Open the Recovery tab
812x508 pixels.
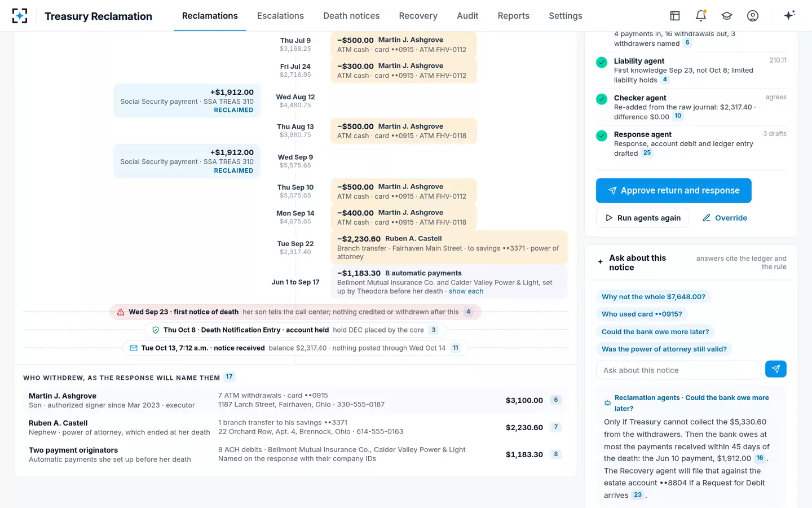click(x=418, y=16)
